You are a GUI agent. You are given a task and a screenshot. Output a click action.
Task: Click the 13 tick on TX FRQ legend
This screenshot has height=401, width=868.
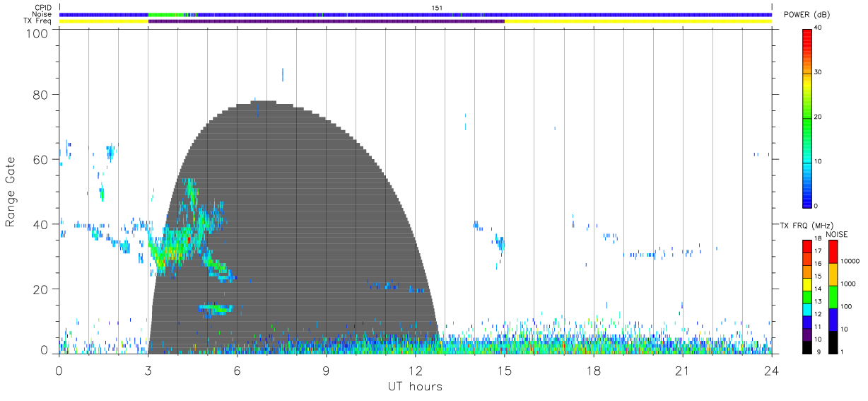(818, 301)
